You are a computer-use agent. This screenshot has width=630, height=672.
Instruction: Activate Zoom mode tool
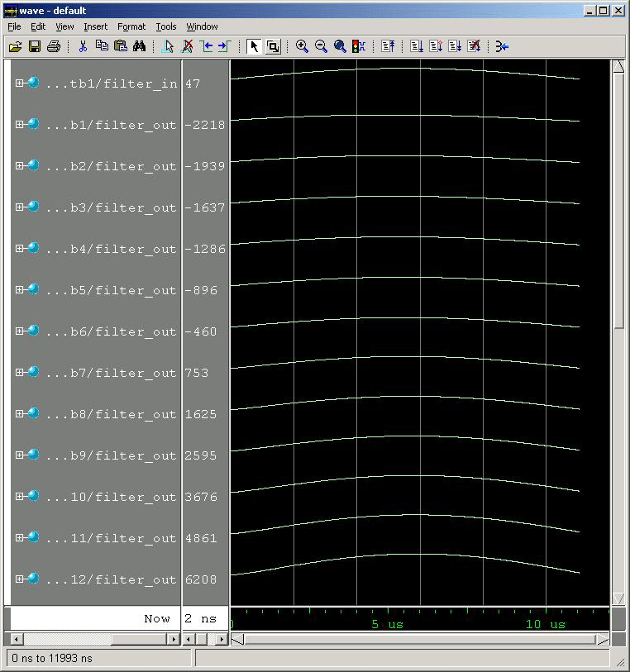pyautogui.click(x=273, y=46)
